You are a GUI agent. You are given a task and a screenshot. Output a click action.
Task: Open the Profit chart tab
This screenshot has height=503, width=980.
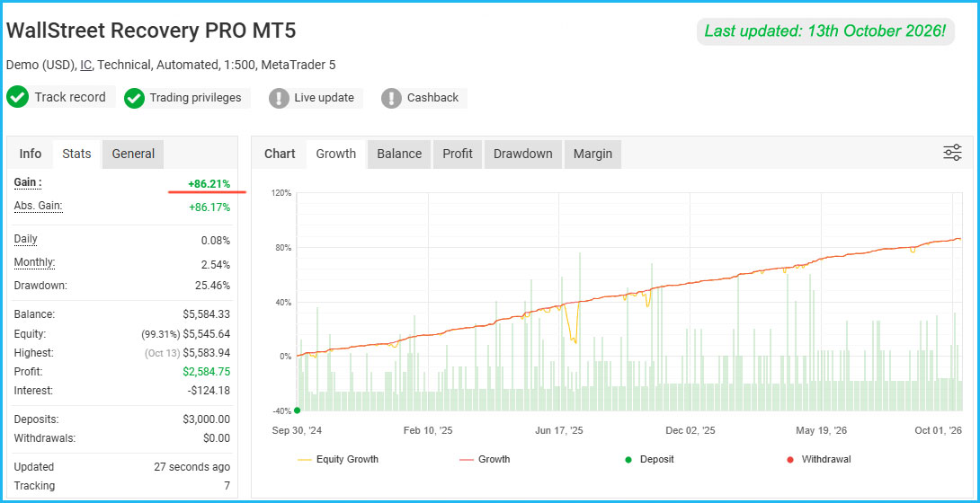tap(458, 154)
